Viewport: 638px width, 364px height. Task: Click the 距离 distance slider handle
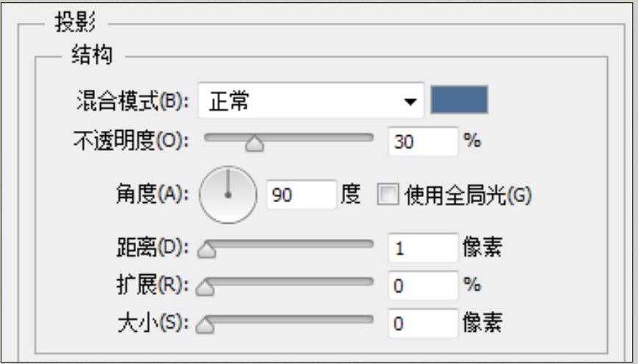(208, 252)
